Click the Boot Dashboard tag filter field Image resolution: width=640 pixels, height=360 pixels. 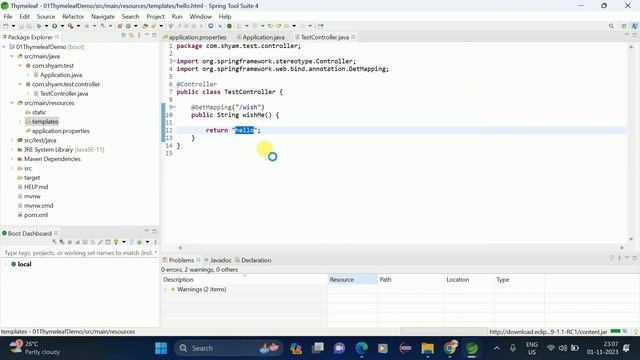coord(80,253)
